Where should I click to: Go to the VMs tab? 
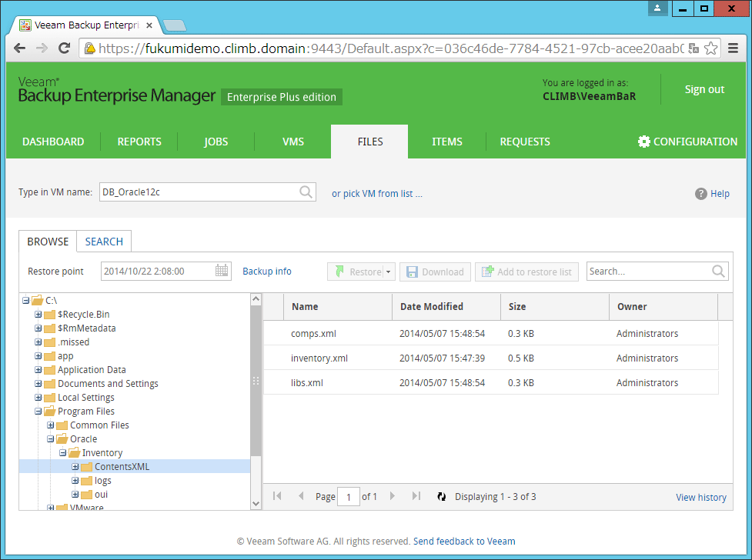(293, 142)
